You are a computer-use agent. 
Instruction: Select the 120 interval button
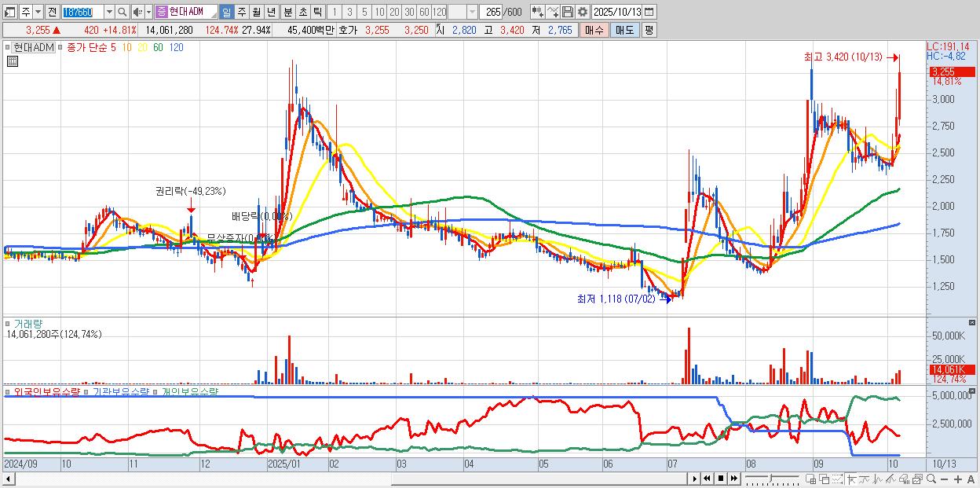[x=439, y=12]
